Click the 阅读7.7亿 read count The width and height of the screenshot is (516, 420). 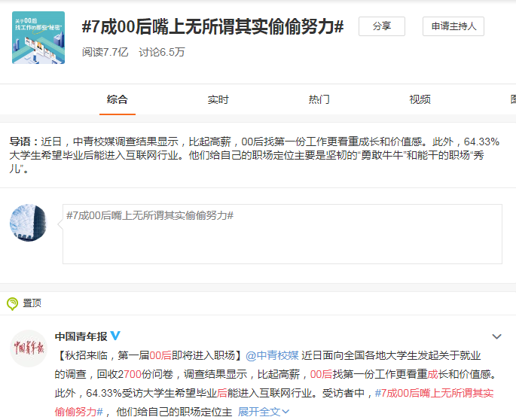click(x=105, y=52)
